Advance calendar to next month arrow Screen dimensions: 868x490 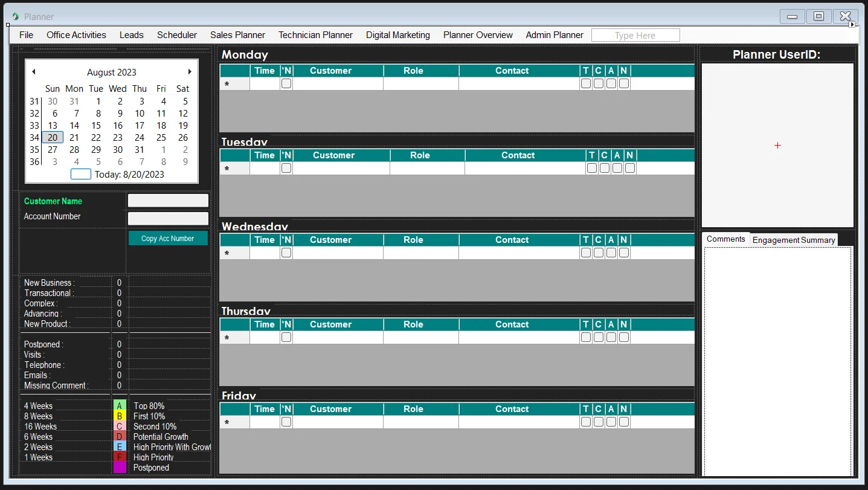click(x=190, y=72)
